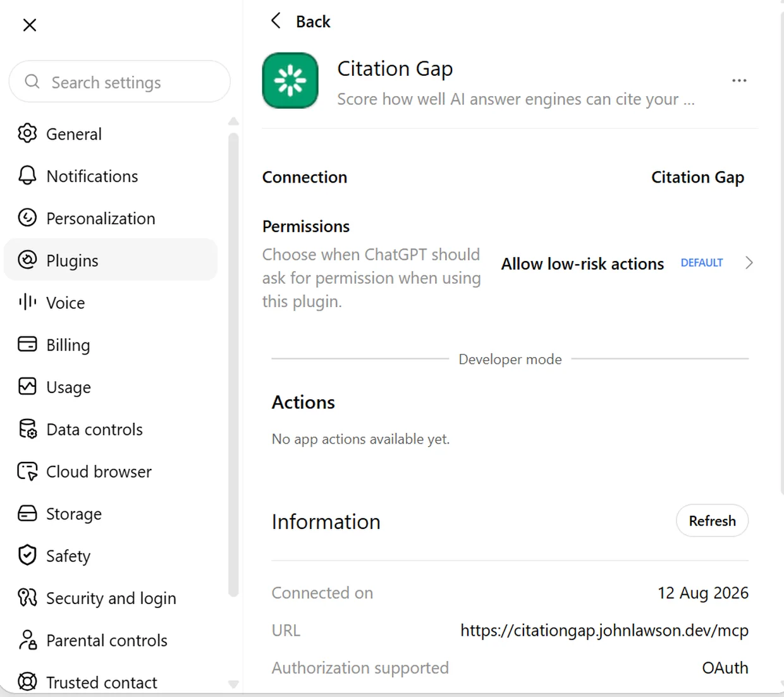The height and width of the screenshot is (697, 784).
Task: Click the Actions heading
Action: tap(303, 403)
